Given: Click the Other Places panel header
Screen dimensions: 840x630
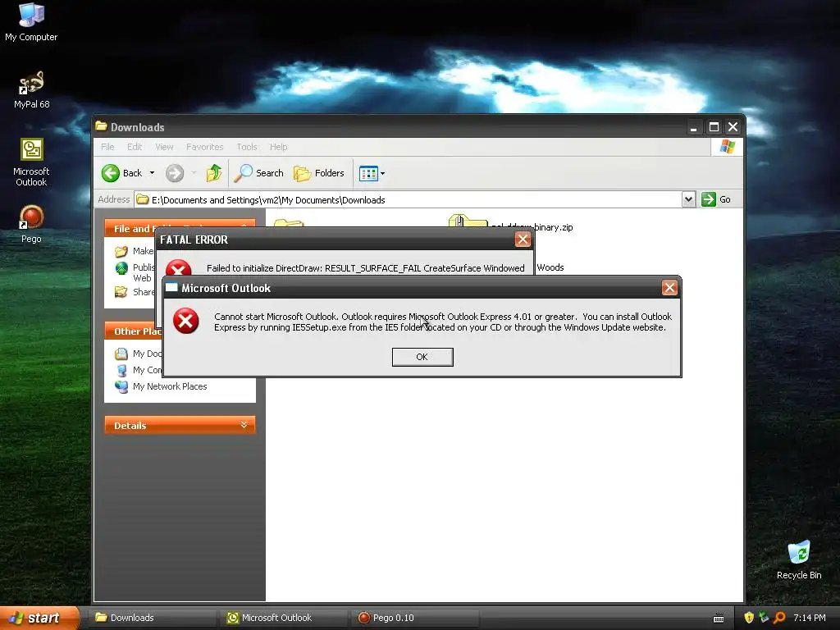Looking at the screenshot, I should pyautogui.click(x=133, y=331).
